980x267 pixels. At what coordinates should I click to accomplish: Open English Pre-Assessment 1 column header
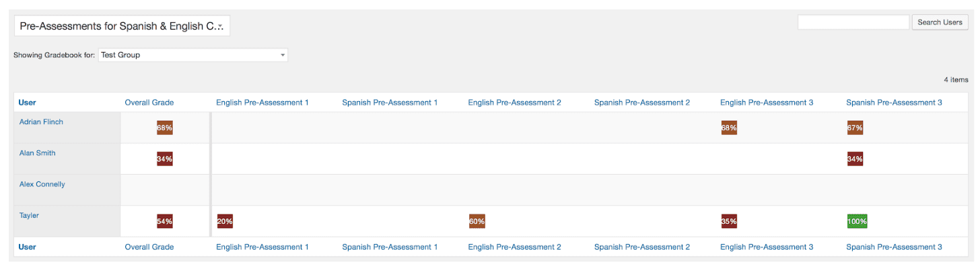coord(262,102)
